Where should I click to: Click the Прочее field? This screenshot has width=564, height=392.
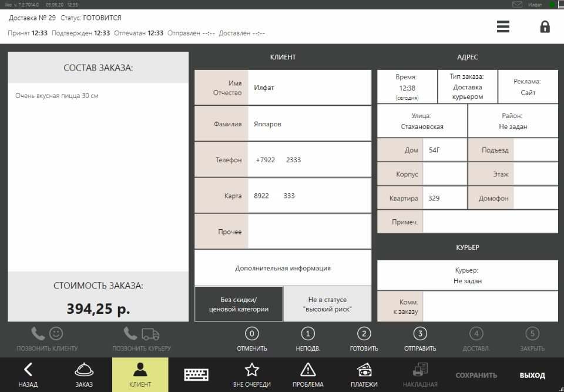310,232
